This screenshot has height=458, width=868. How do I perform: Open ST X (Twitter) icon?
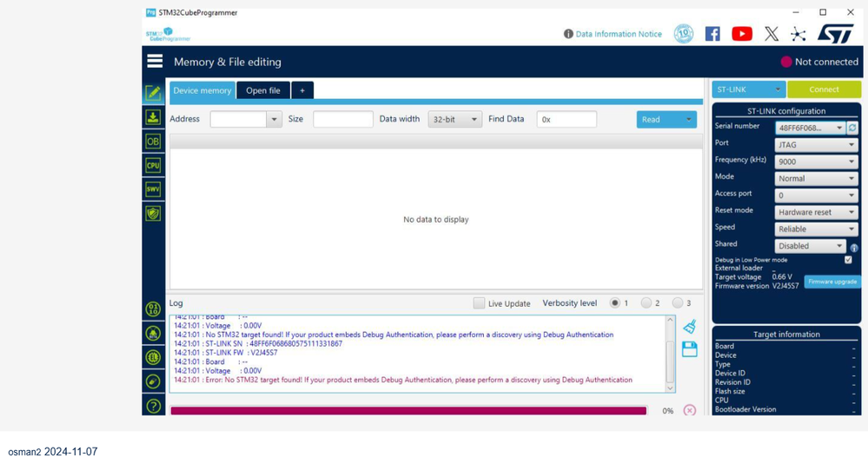pos(772,34)
